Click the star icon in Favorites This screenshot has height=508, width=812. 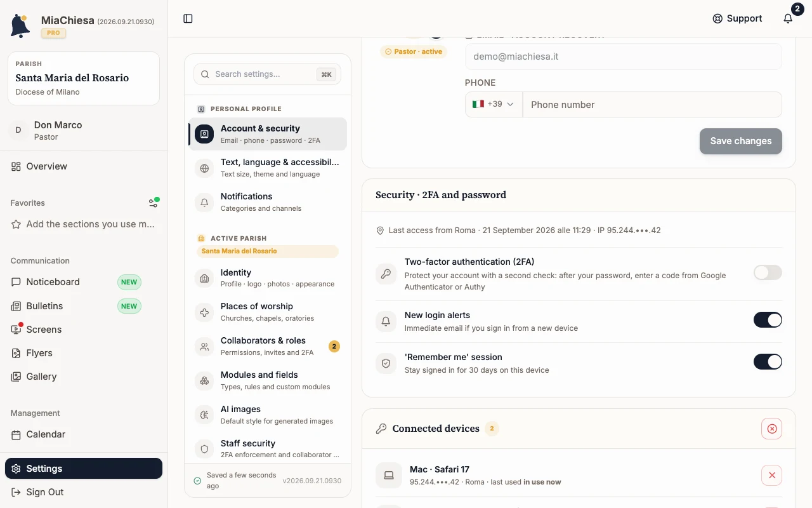[16, 224]
